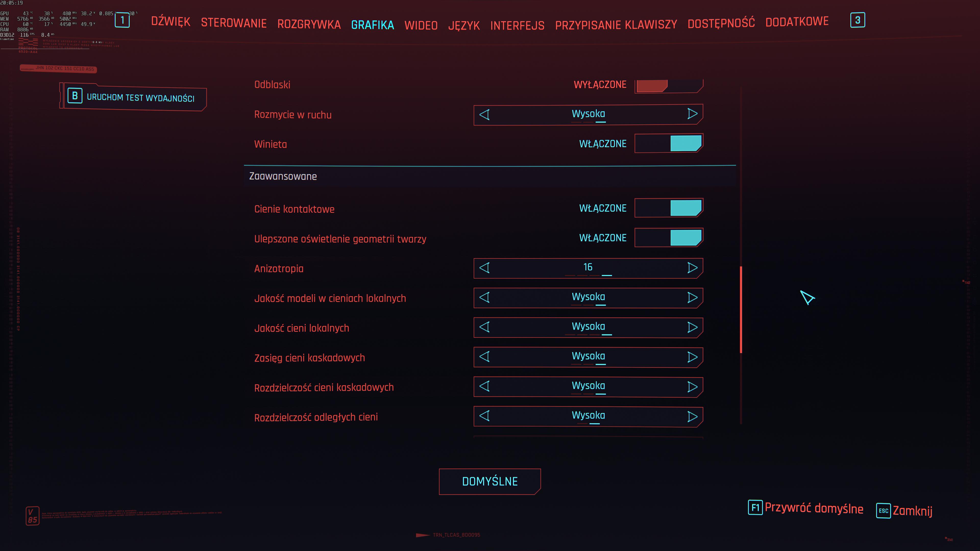Click the DOMYŚLNE button
This screenshot has width=980, height=551.
click(490, 481)
